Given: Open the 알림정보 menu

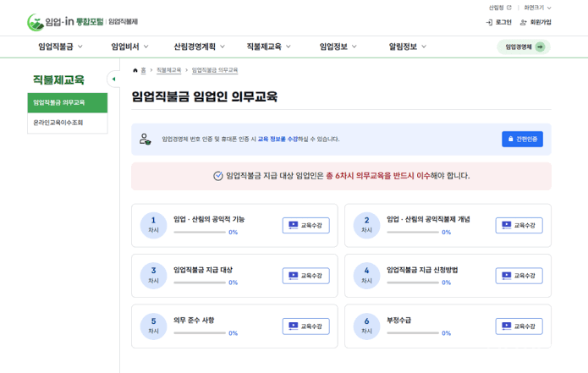Looking at the screenshot, I should (408, 47).
